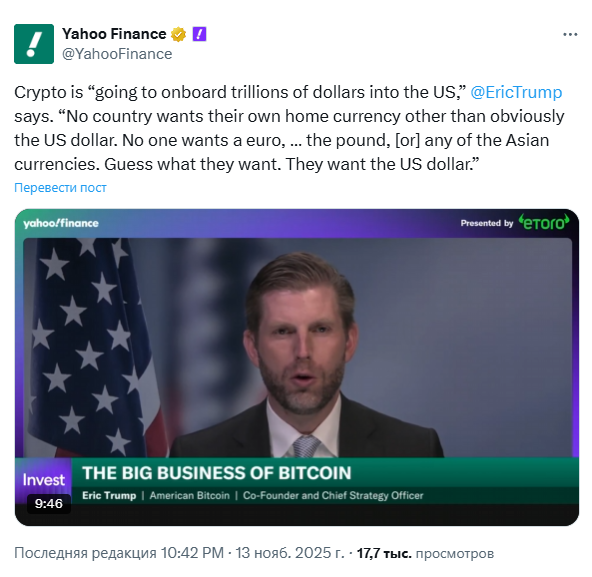Click the purple Invest segment label
The width and height of the screenshot is (592, 577).
coord(43,480)
